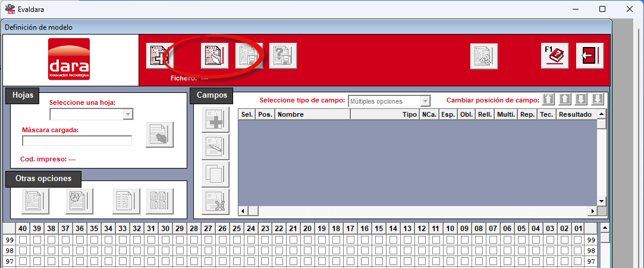This screenshot has height=268, width=644.
Task: Check grid box at row 97 column 10
Action: (450, 261)
